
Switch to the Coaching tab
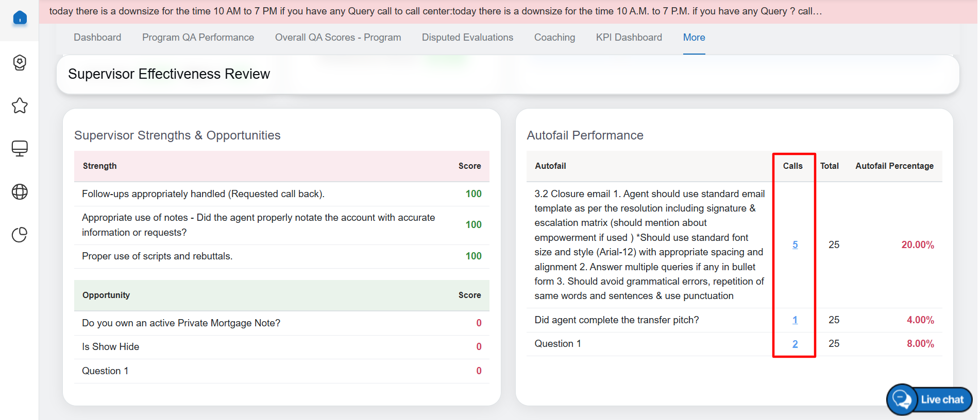point(554,38)
